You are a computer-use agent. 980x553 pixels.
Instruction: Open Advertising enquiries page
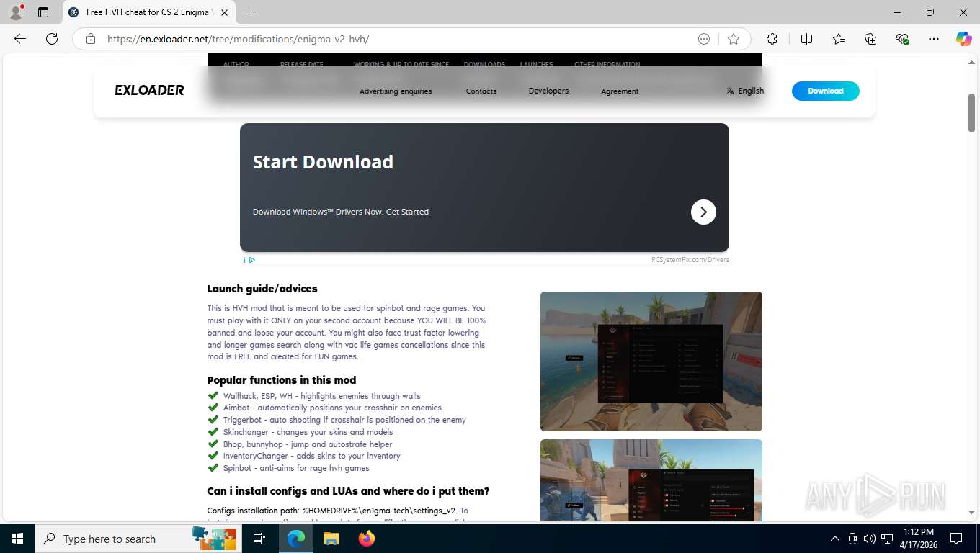click(396, 91)
